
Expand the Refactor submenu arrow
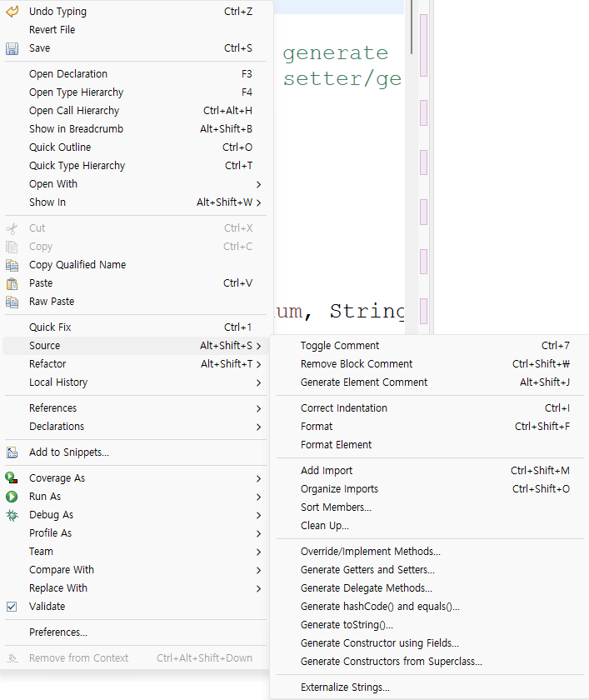259,364
